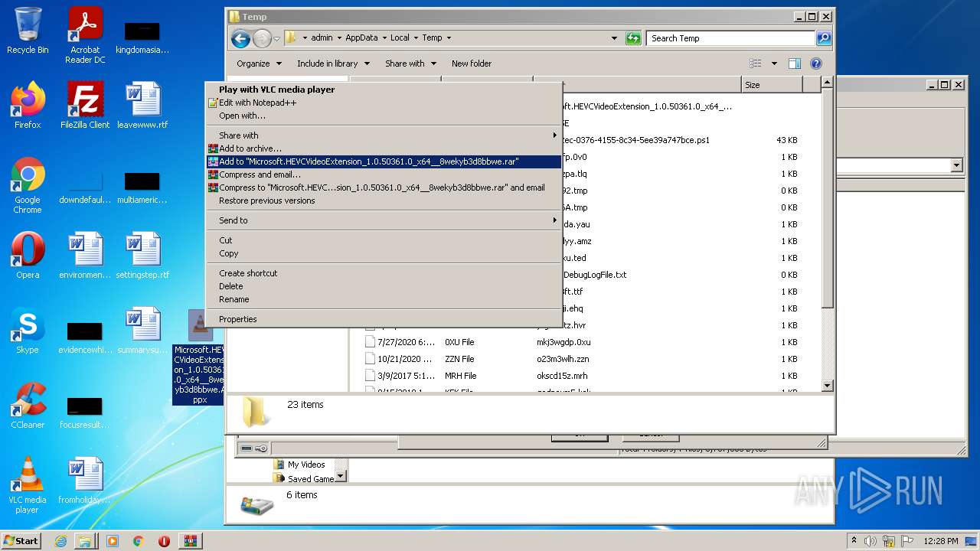
Task: Open combo box dropdown in background window
Action: (x=956, y=165)
